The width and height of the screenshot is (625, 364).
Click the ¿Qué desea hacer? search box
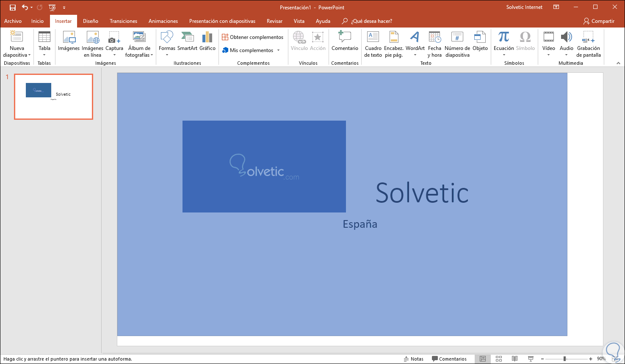point(368,21)
